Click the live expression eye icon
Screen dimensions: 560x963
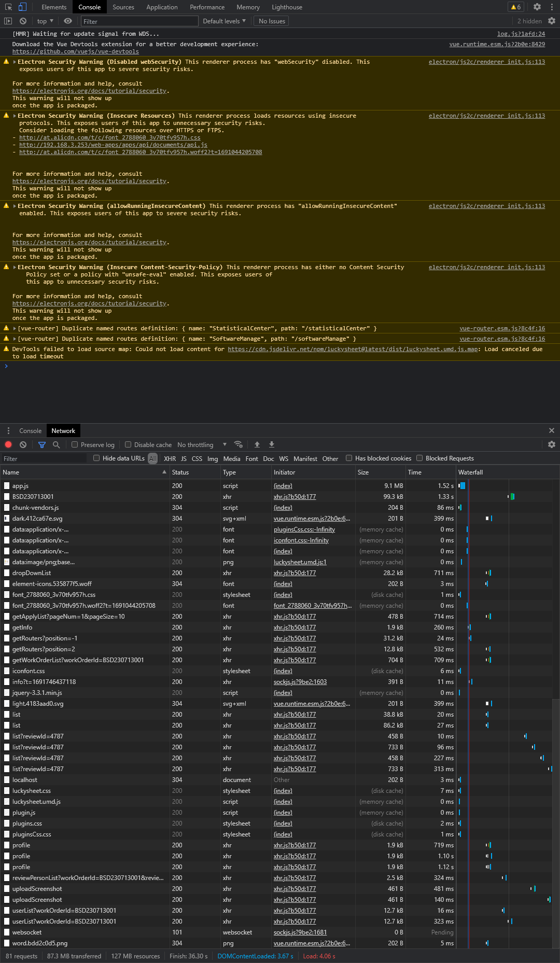point(68,21)
